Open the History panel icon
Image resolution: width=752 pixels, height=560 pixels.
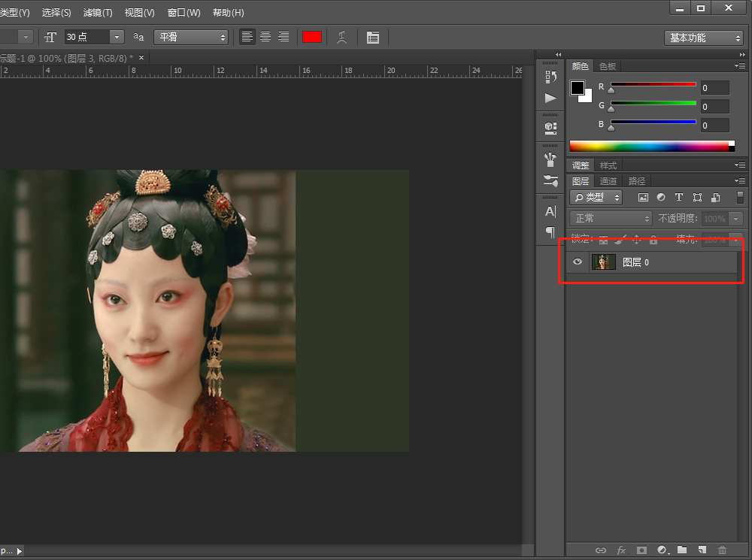[x=550, y=77]
